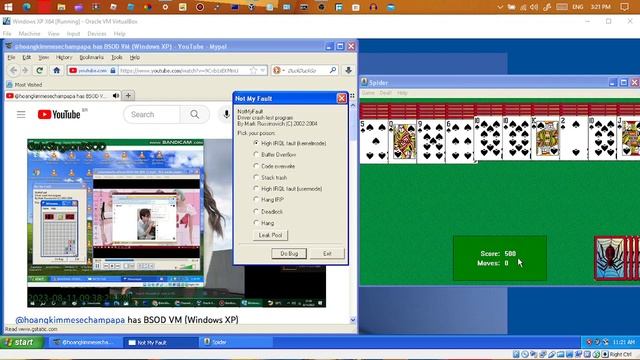
Task: Close the Not My Fault dialog
Action: point(342,98)
